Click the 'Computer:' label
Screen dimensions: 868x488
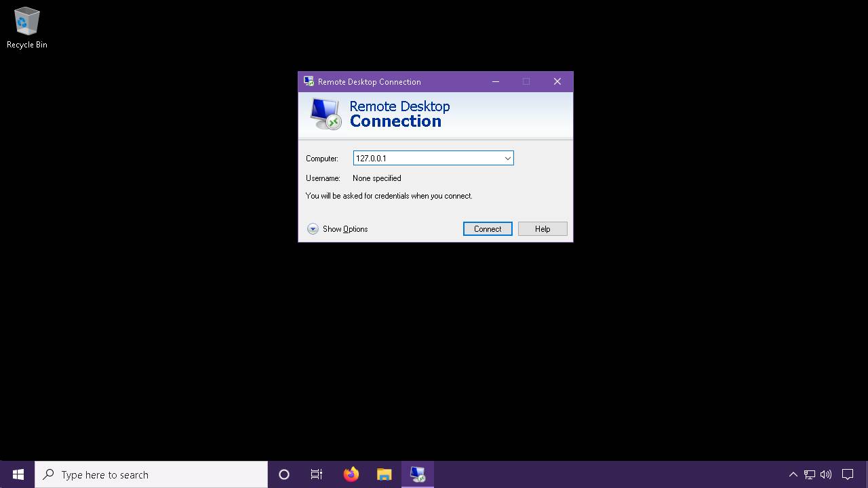coord(322,159)
